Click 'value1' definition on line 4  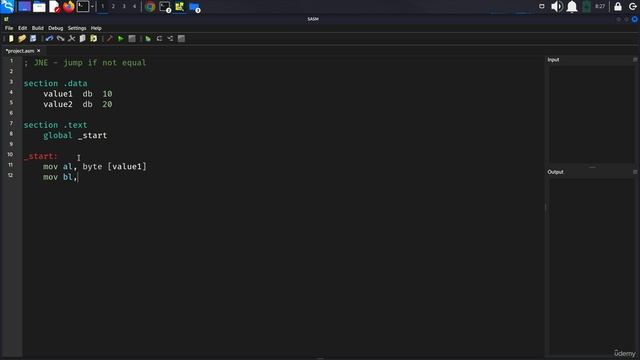[x=58, y=94]
